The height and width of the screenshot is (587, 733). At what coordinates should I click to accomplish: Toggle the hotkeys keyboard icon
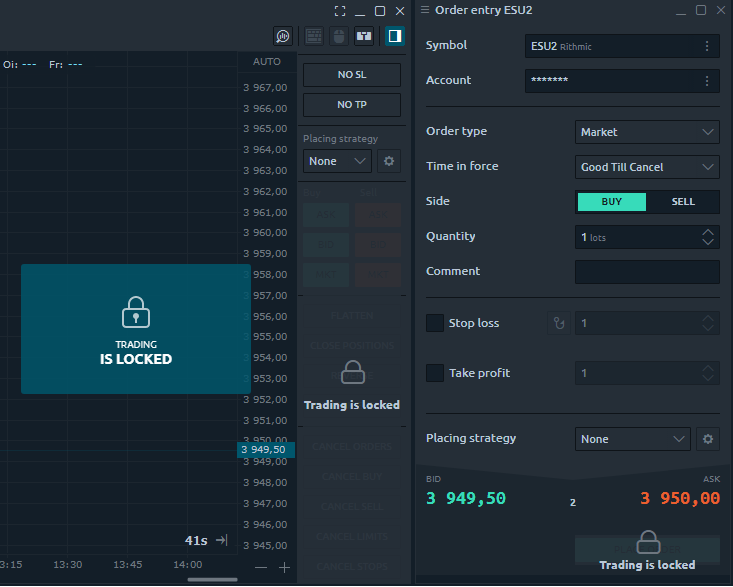tap(314, 36)
